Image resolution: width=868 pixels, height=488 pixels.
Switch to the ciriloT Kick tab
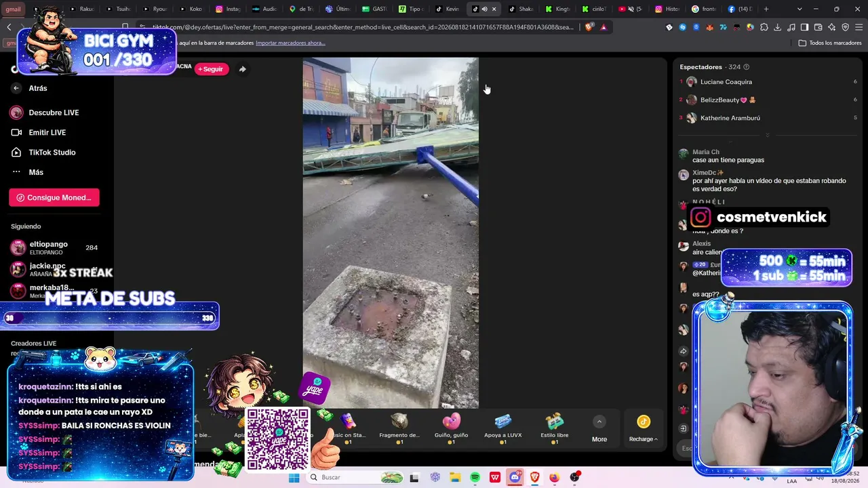coord(594,9)
